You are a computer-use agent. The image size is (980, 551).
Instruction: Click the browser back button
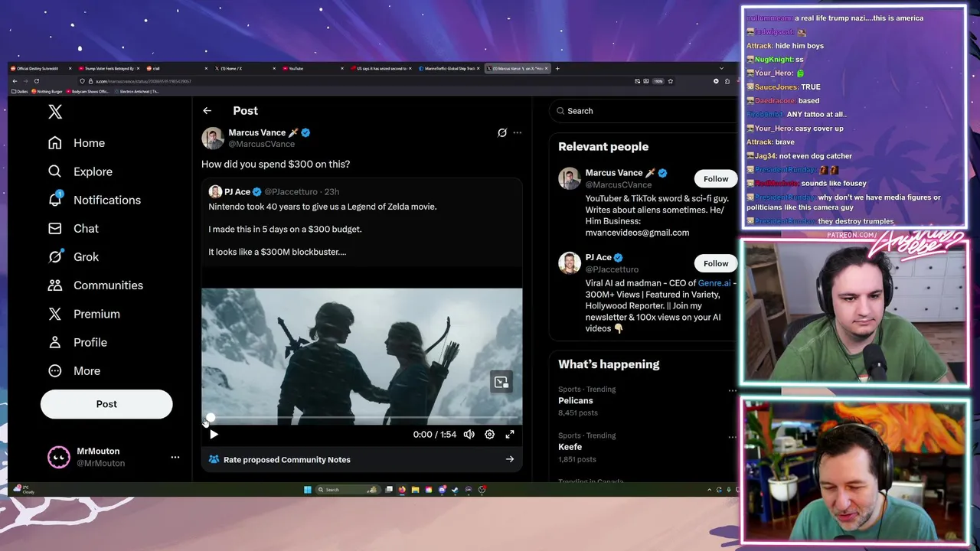tap(15, 81)
